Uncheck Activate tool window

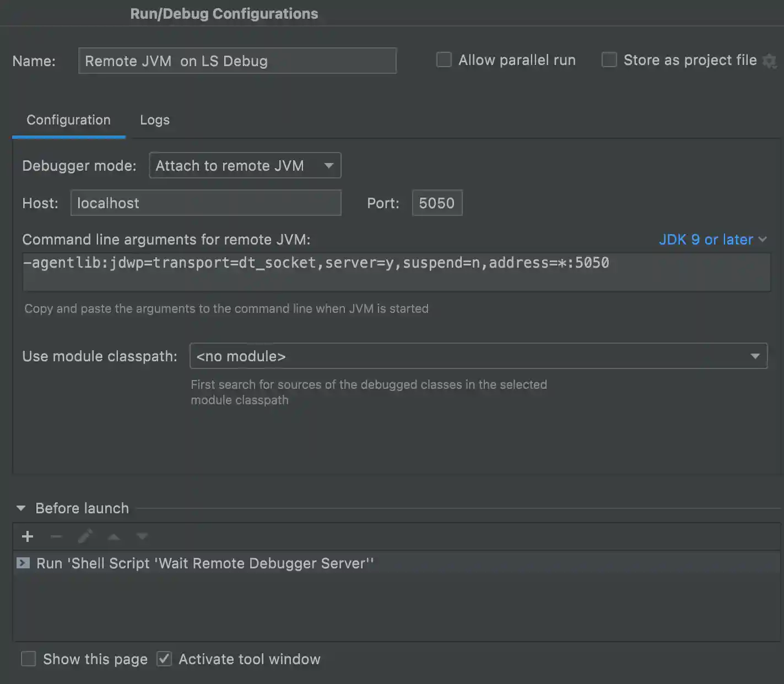coord(164,659)
